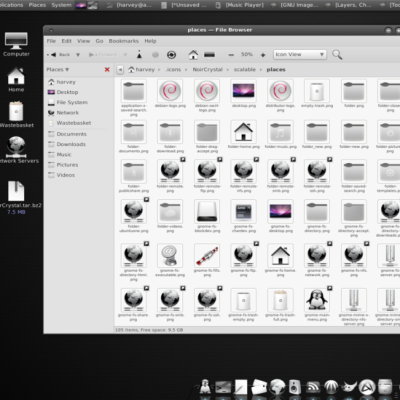Open the Places sidebar selector dropdown
400x400 pixels.
point(58,70)
